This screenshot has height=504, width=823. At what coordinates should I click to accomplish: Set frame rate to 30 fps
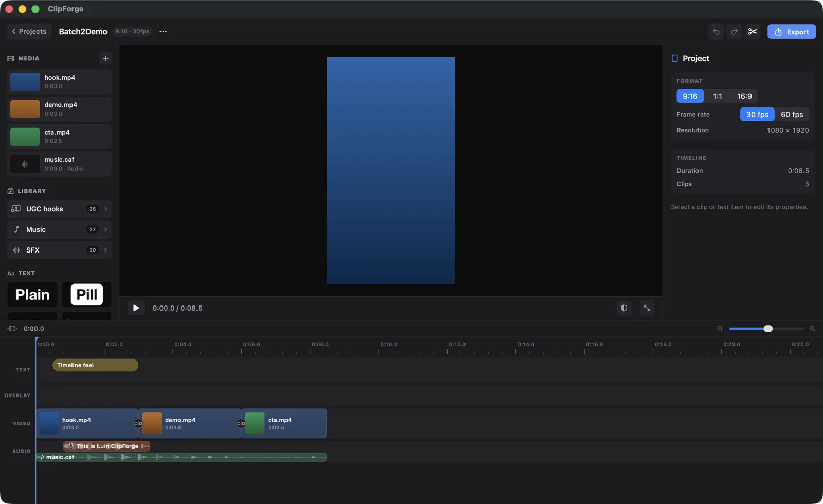757,115
